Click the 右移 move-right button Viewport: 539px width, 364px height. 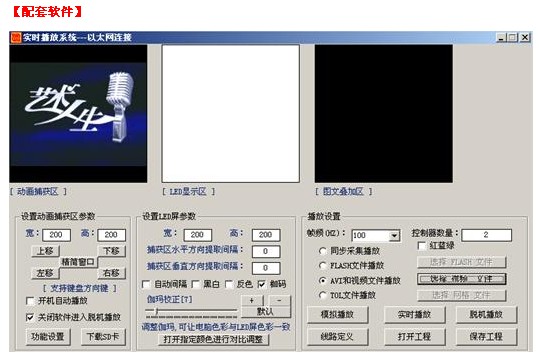coord(111,273)
